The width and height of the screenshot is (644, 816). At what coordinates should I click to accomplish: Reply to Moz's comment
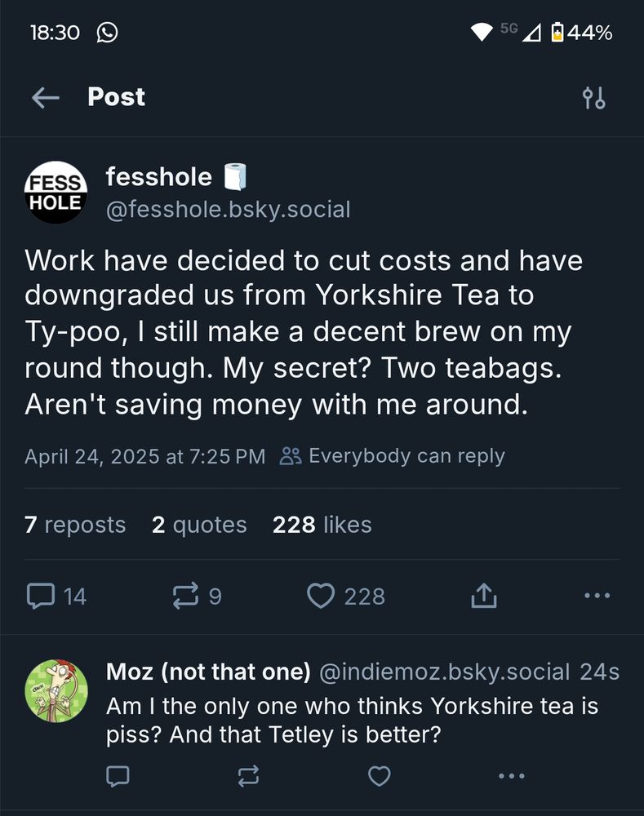pos(117,777)
